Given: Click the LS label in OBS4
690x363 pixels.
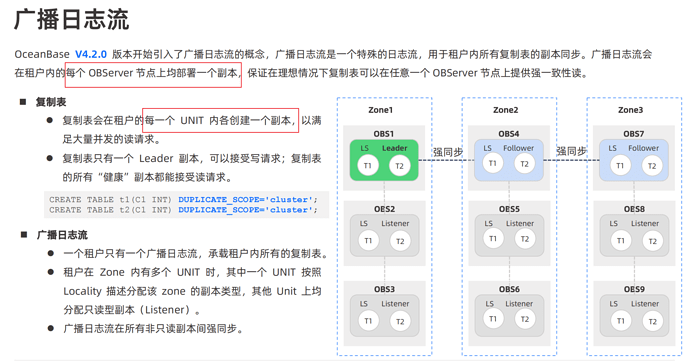Looking at the screenshot, I should click(488, 148).
